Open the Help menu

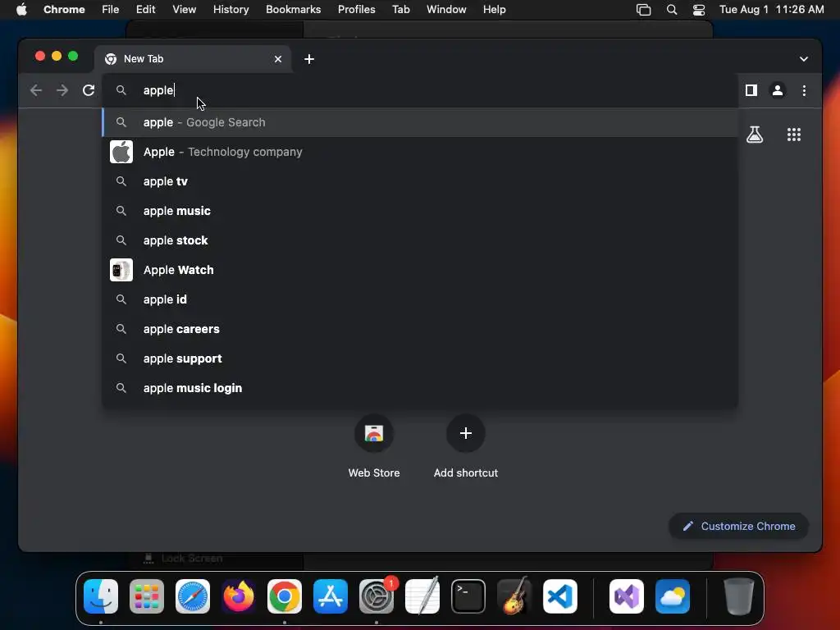tap(494, 10)
